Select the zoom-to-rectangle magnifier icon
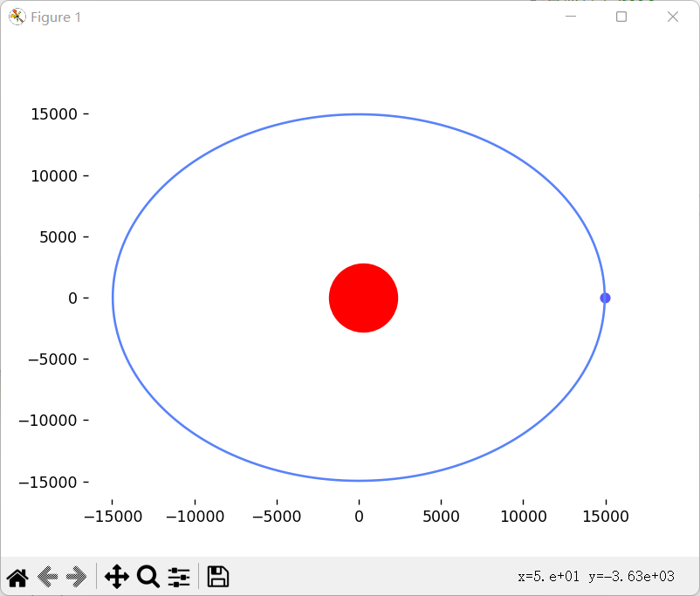This screenshot has width=700, height=596. click(x=148, y=576)
